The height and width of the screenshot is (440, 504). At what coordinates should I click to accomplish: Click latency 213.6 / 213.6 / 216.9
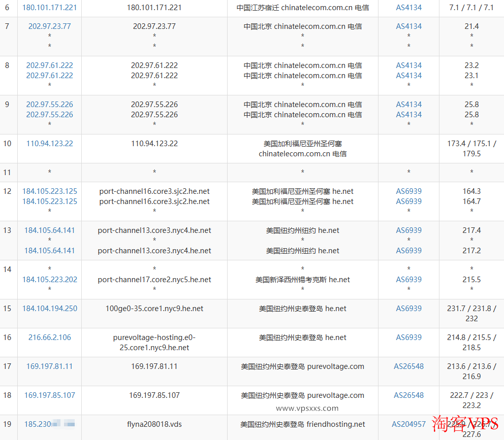pos(471,371)
